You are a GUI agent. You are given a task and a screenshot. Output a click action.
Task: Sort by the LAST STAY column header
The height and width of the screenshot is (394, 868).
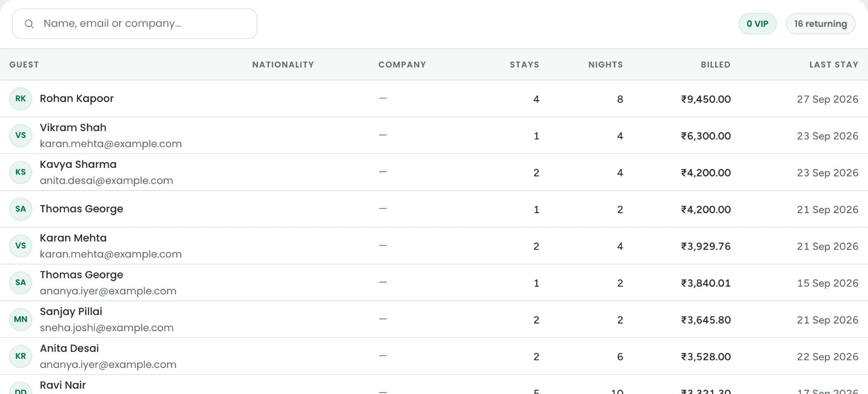pyautogui.click(x=834, y=65)
